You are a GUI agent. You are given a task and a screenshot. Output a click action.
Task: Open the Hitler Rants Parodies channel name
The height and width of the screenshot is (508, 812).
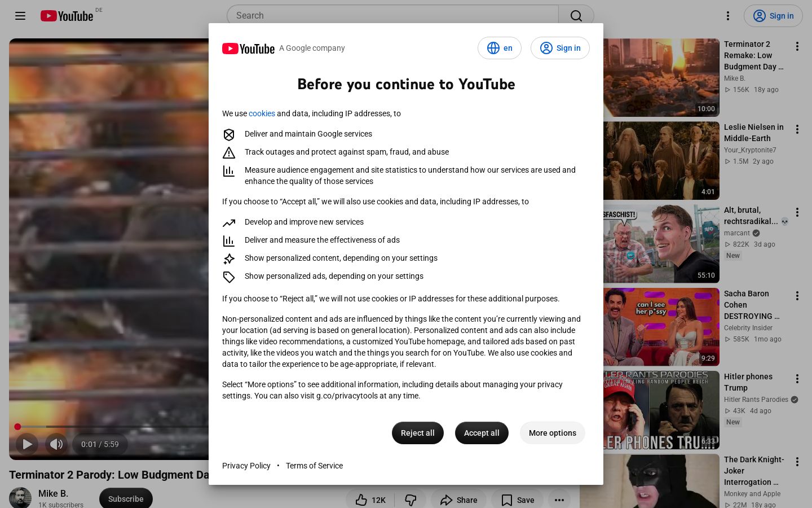[756, 400]
